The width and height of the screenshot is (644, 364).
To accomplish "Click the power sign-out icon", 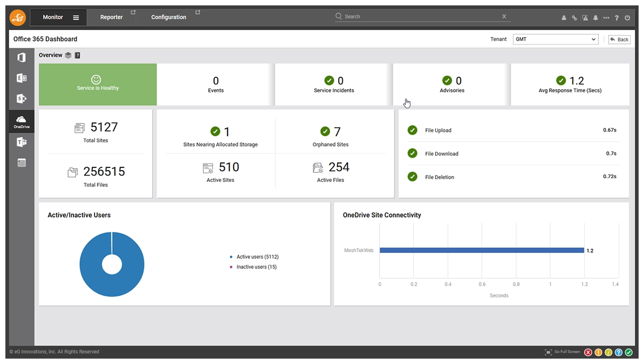I will (627, 18).
